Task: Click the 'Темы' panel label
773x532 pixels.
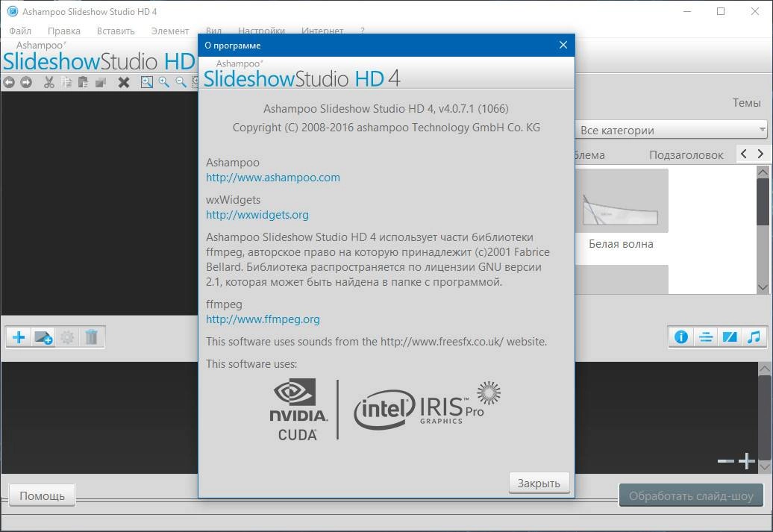Action: click(746, 103)
